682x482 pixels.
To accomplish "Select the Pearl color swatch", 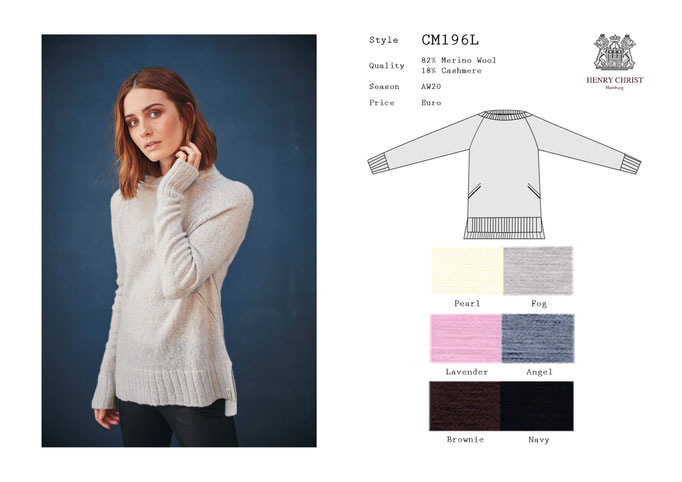I will 467,271.
